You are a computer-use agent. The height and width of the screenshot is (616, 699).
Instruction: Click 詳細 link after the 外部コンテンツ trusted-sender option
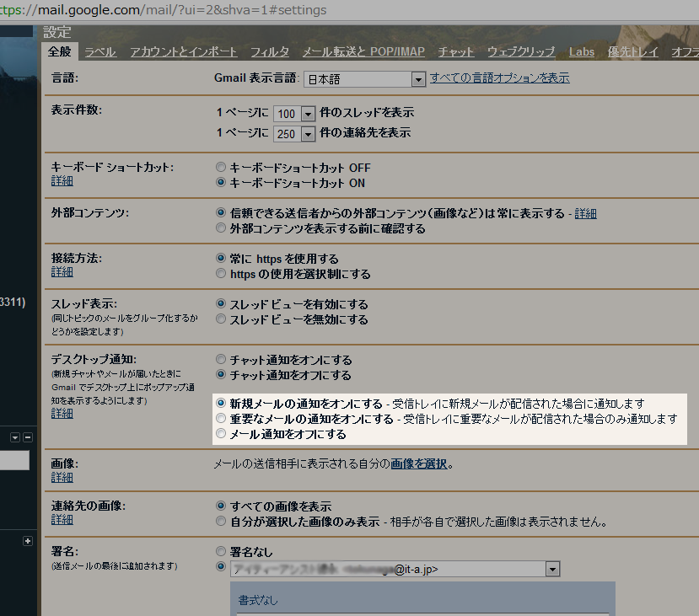click(x=585, y=214)
